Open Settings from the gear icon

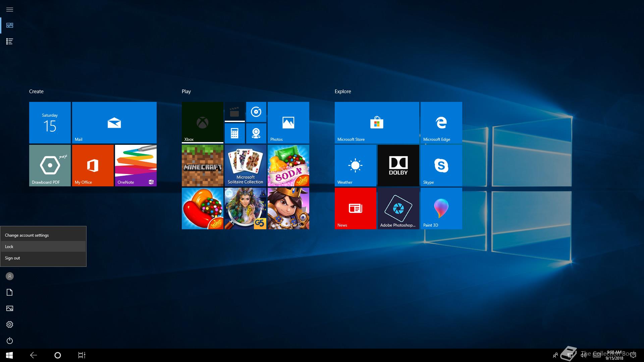(x=10, y=324)
